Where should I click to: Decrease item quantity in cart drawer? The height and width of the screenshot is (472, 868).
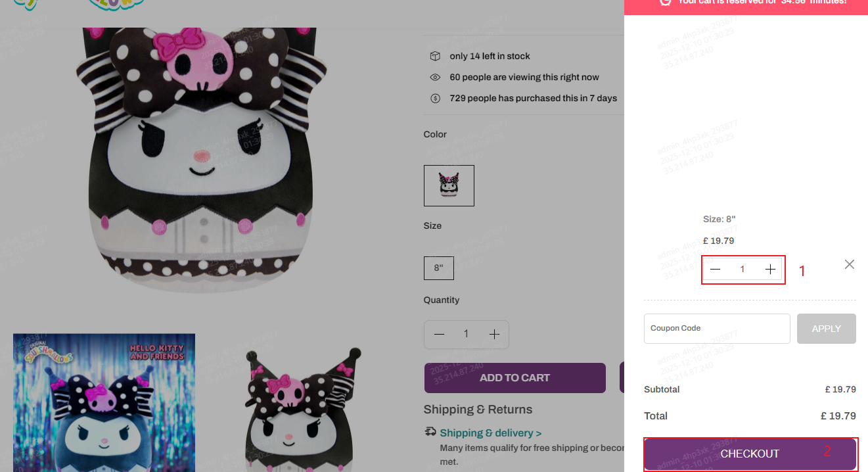pos(716,270)
